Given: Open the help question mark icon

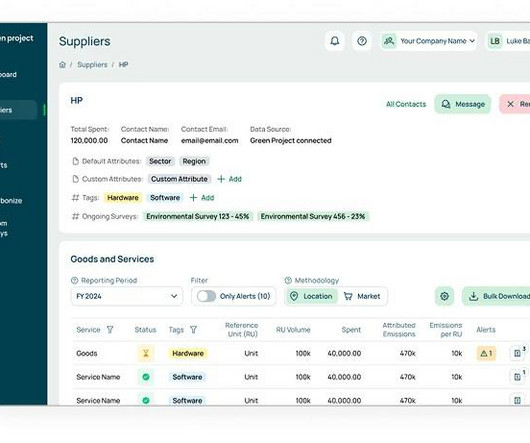Looking at the screenshot, I should [362, 41].
